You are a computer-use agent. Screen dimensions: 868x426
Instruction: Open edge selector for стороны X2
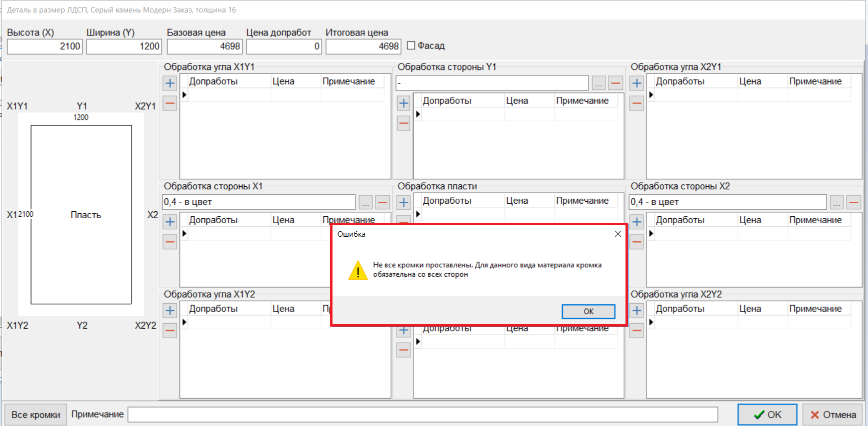tap(836, 202)
